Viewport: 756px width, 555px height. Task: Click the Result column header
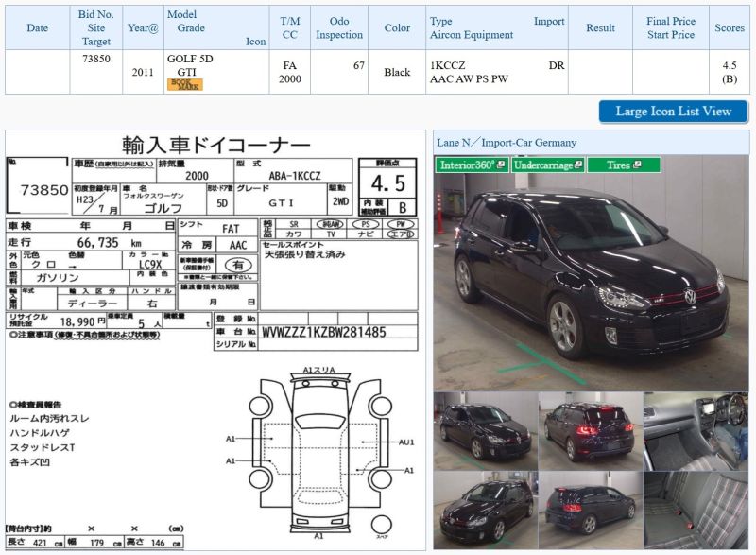point(600,28)
